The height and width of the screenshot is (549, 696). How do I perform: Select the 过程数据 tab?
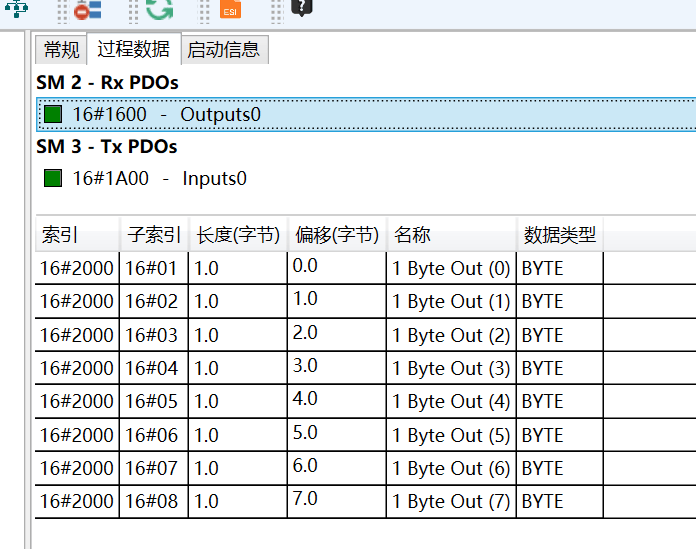tap(133, 48)
